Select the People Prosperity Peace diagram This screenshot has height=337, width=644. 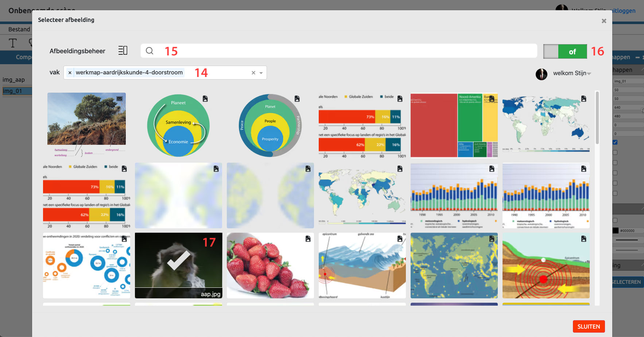click(270, 125)
